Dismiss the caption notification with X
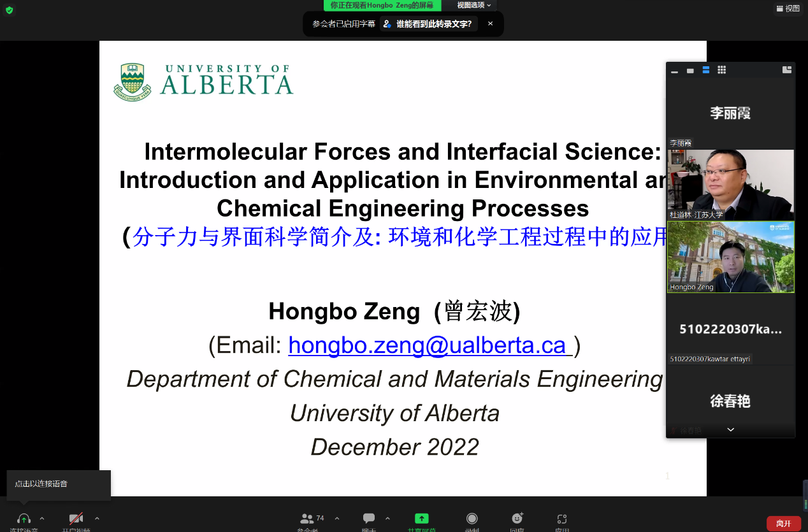This screenshot has width=808, height=532. pyautogui.click(x=490, y=24)
